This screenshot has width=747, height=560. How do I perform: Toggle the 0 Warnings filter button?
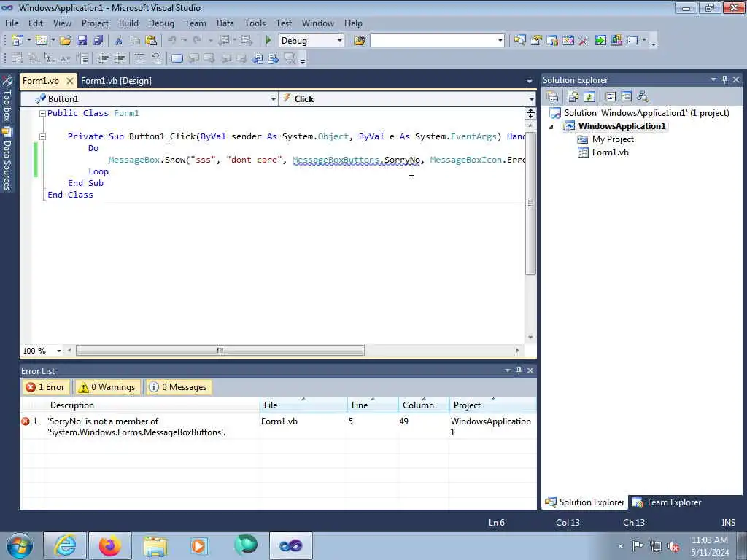[108, 387]
